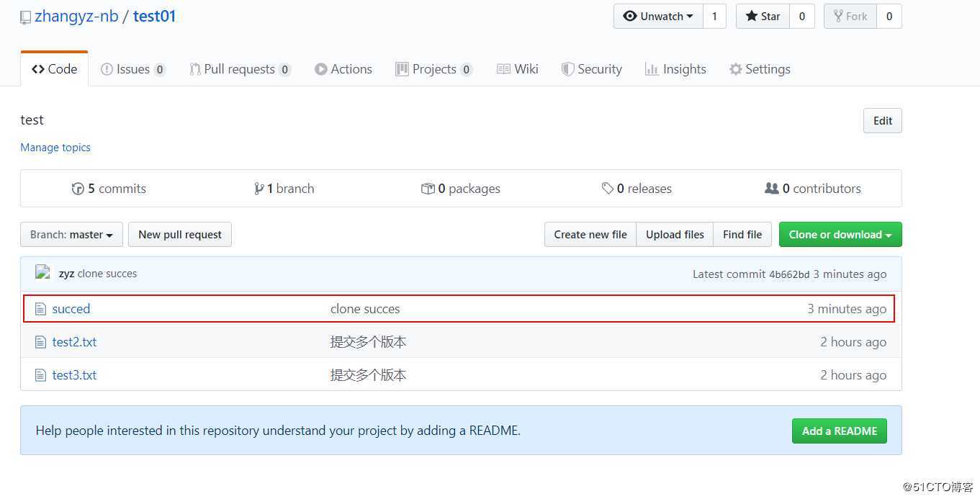Click the test01 repository name link
This screenshot has height=499, width=980.
point(155,17)
